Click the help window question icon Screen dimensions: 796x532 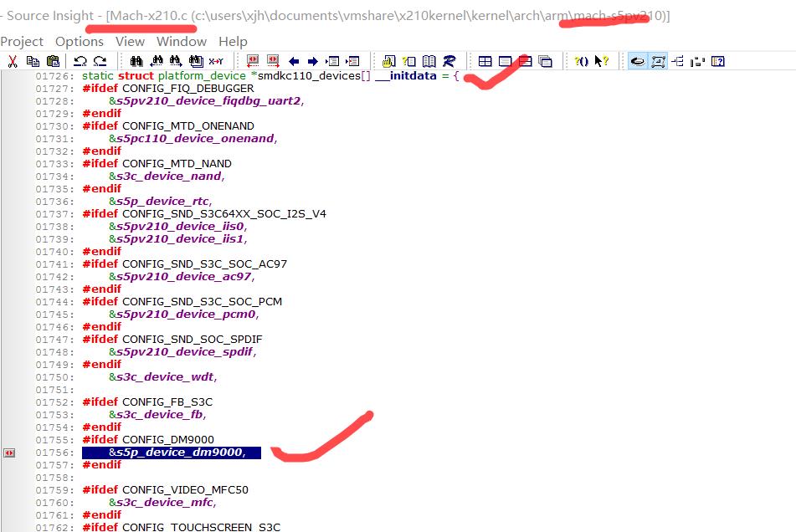click(718, 61)
